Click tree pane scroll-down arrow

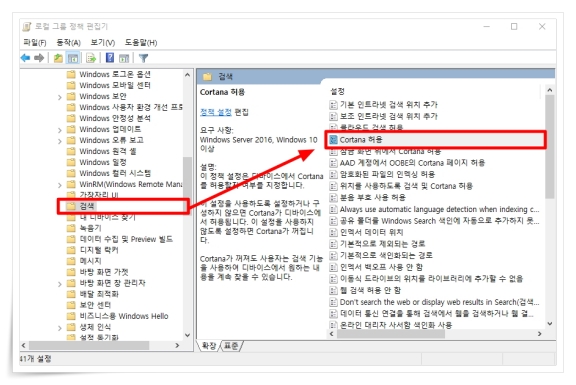pyautogui.click(x=187, y=335)
